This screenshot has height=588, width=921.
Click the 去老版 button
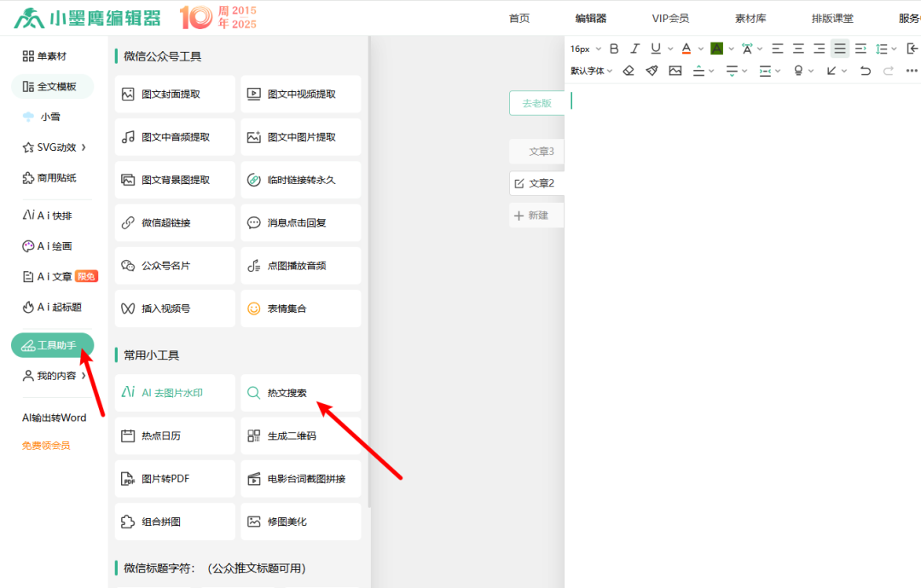536,103
